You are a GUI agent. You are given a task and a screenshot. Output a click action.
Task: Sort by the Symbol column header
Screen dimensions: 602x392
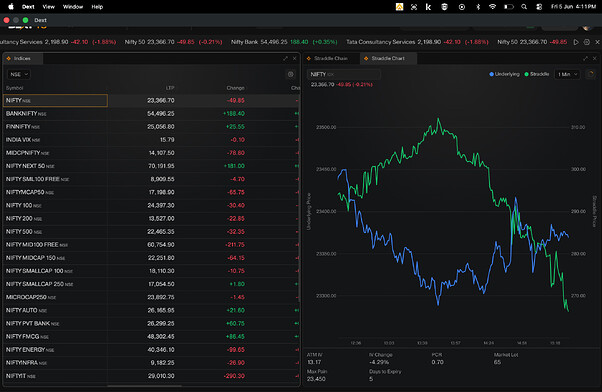coord(15,88)
